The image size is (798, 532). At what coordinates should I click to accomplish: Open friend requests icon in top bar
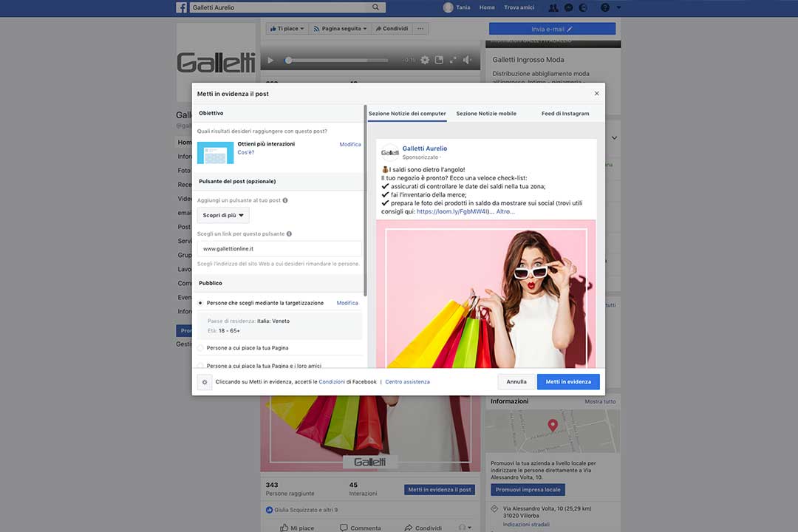click(x=553, y=7)
